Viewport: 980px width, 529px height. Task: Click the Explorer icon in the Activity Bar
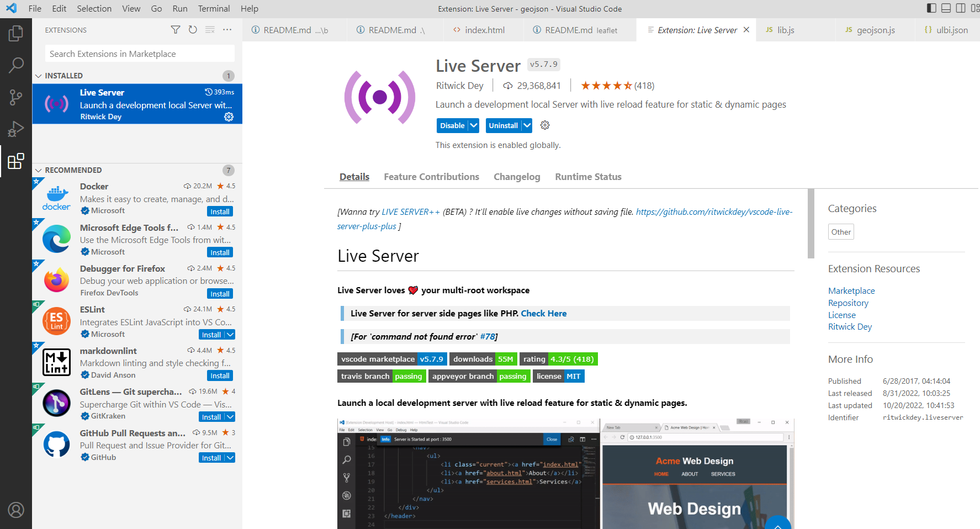[x=16, y=33]
